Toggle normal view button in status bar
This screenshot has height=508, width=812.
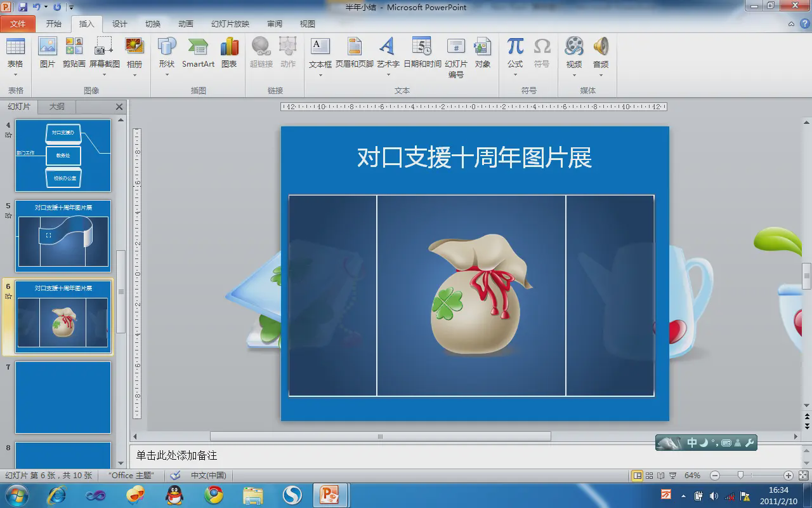click(x=638, y=476)
